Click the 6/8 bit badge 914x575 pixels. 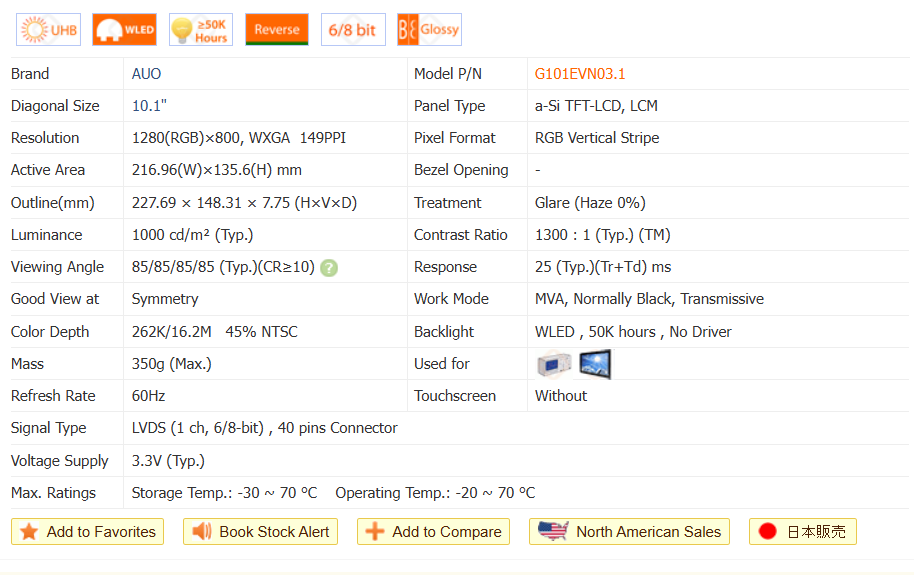353,30
